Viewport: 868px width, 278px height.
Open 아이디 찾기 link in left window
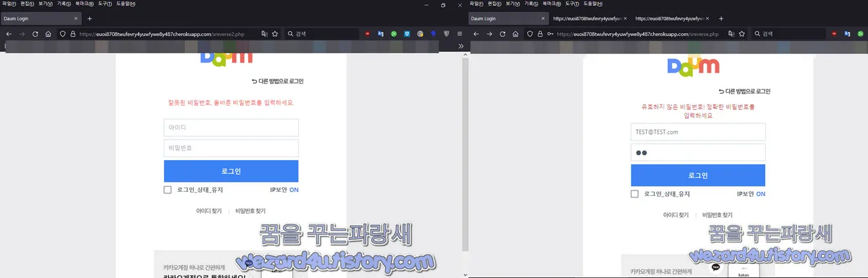tap(209, 211)
